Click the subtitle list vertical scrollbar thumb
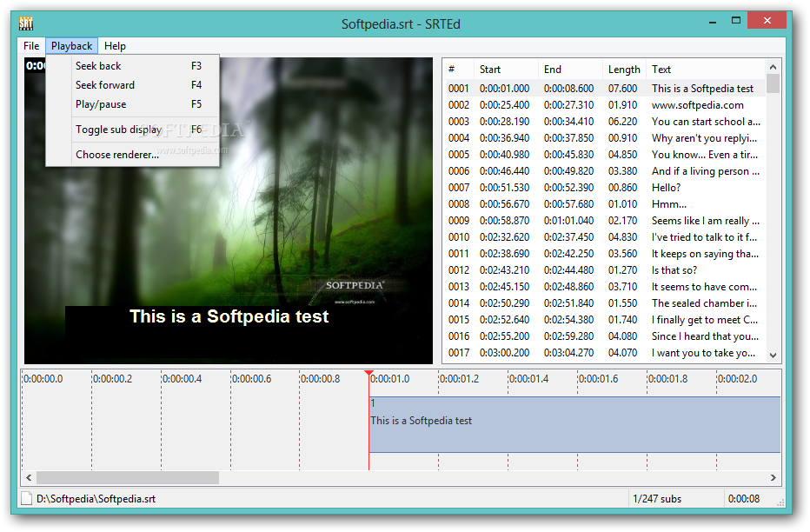Image resolution: width=810 pixels, height=532 pixels. pyautogui.click(x=773, y=83)
